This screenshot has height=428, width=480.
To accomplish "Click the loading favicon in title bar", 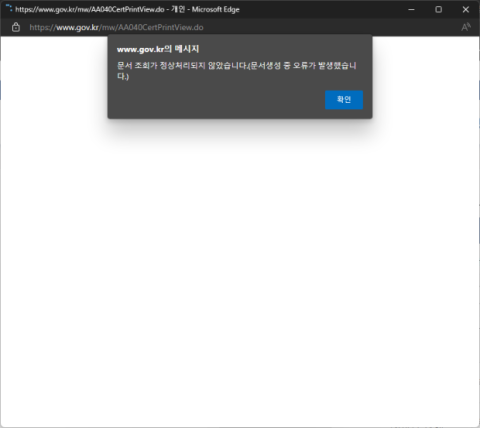I will click(x=9, y=8).
